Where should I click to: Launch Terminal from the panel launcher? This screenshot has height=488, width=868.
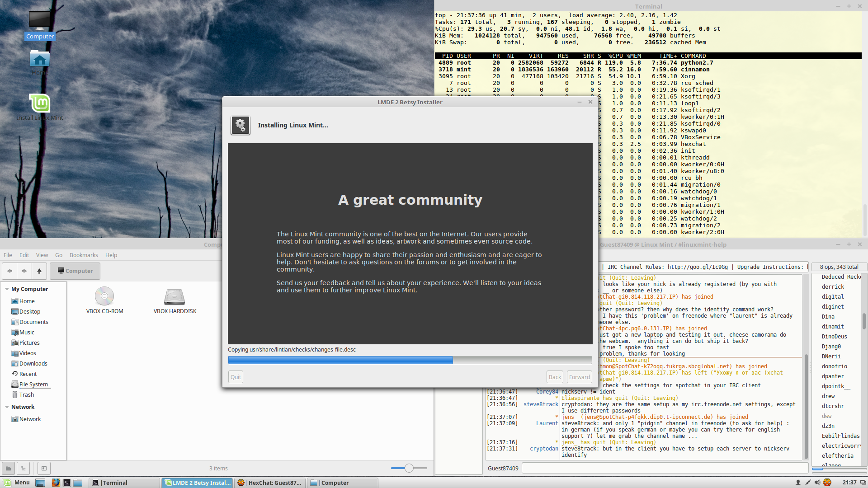coord(67,483)
